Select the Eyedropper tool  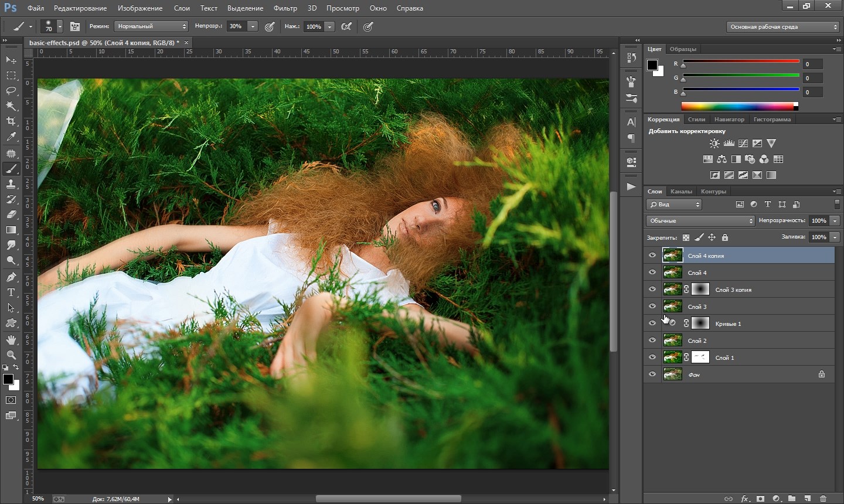click(x=11, y=137)
